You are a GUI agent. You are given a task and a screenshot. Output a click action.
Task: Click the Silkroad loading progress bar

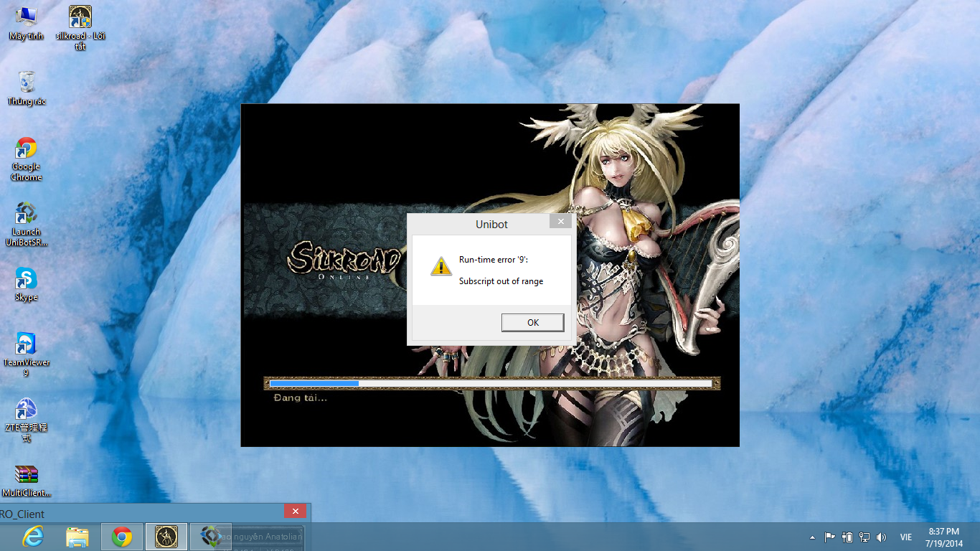coord(491,384)
